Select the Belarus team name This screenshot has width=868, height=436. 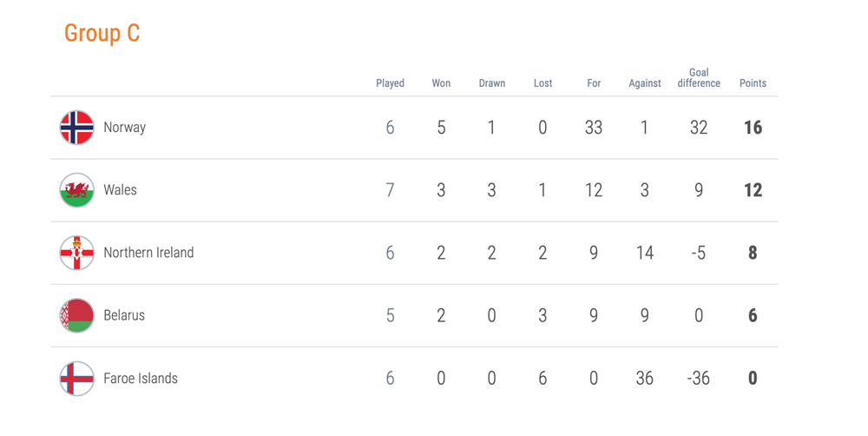point(124,315)
